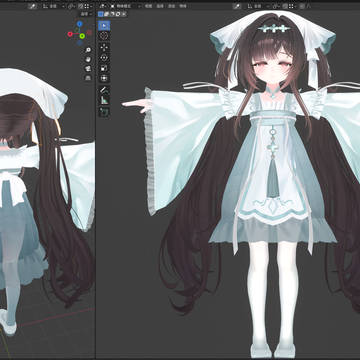The height and width of the screenshot is (360, 360).
Task: Select the Rotate tool in toolbar
Action: coord(104,58)
